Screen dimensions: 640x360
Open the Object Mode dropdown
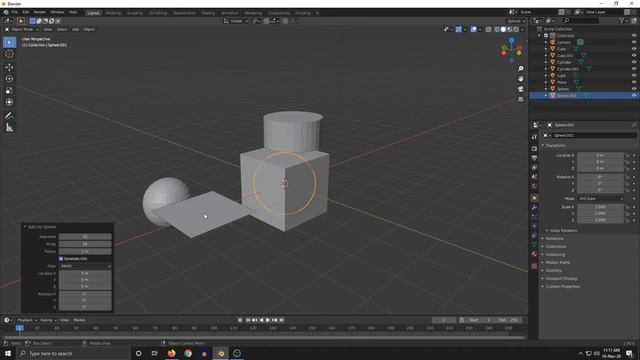tap(22, 29)
